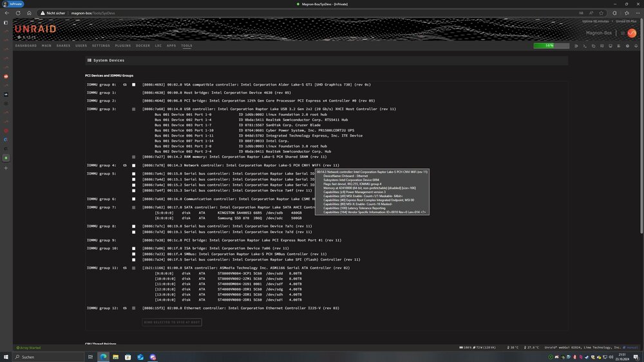
Task: Open the Apps menu tab
Action: pos(171,46)
